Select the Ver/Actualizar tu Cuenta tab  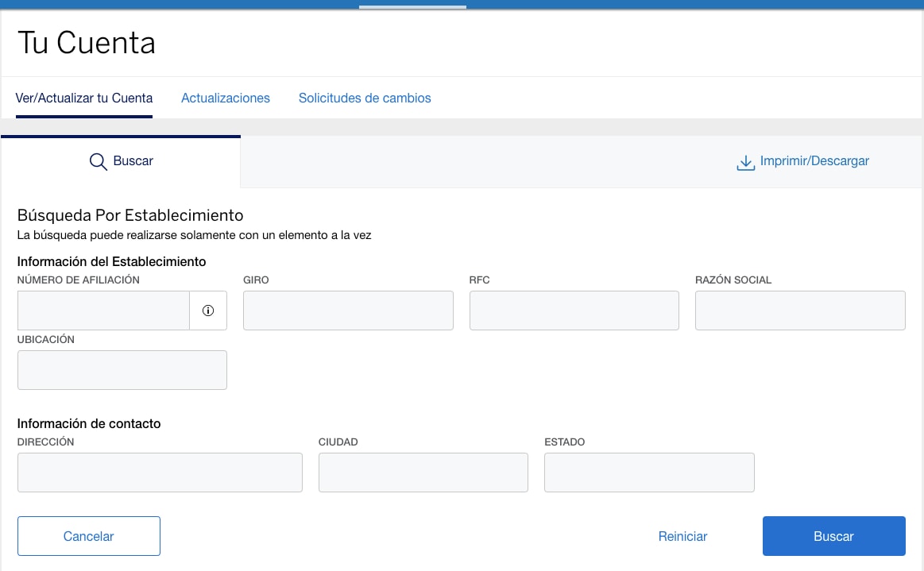[x=83, y=98]
